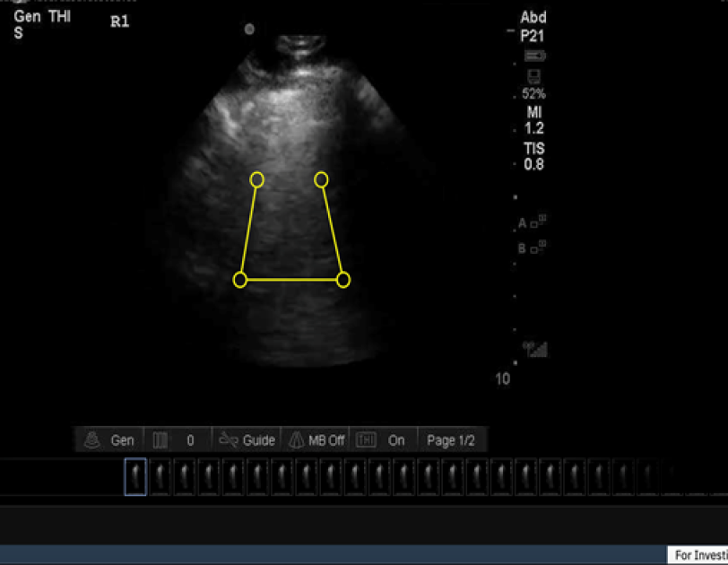Click the needle Guide icon

(x=229, y=439)
